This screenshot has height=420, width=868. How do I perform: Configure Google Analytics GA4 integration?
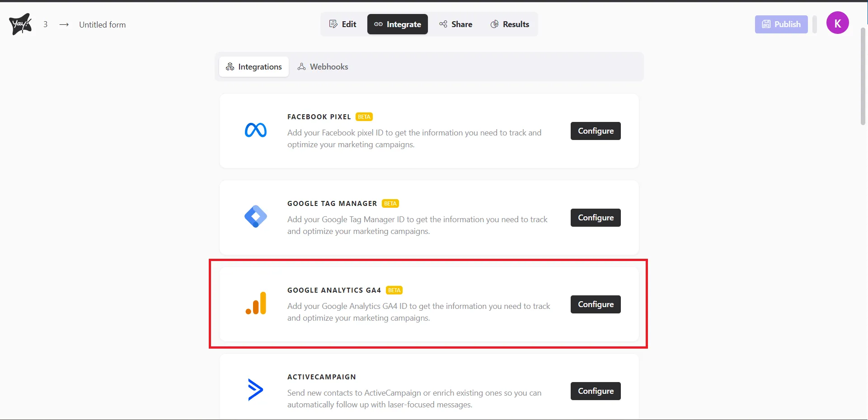(x=596, y=304)
